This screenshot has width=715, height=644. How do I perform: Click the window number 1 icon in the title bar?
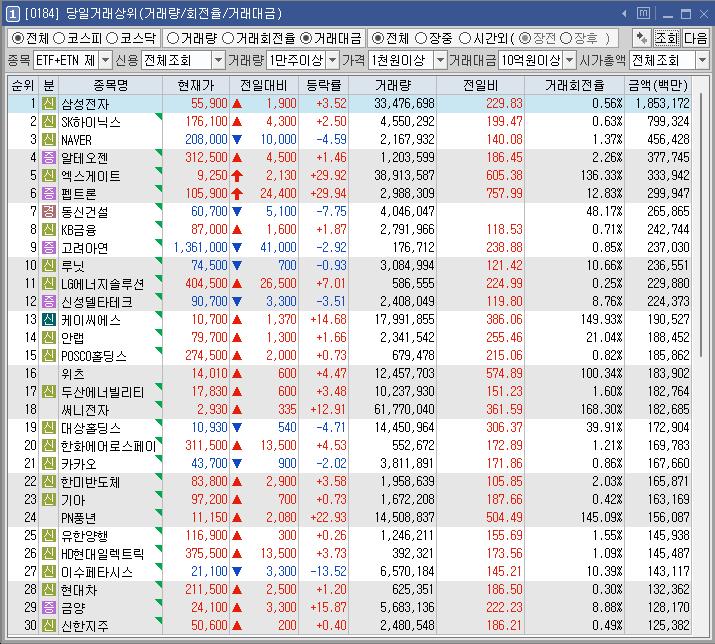click(12, 14)
